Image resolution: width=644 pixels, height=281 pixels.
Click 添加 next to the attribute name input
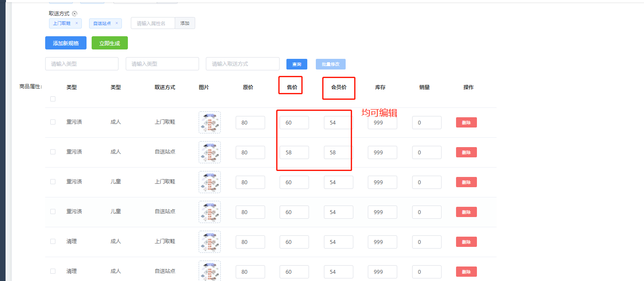point(185,23)
